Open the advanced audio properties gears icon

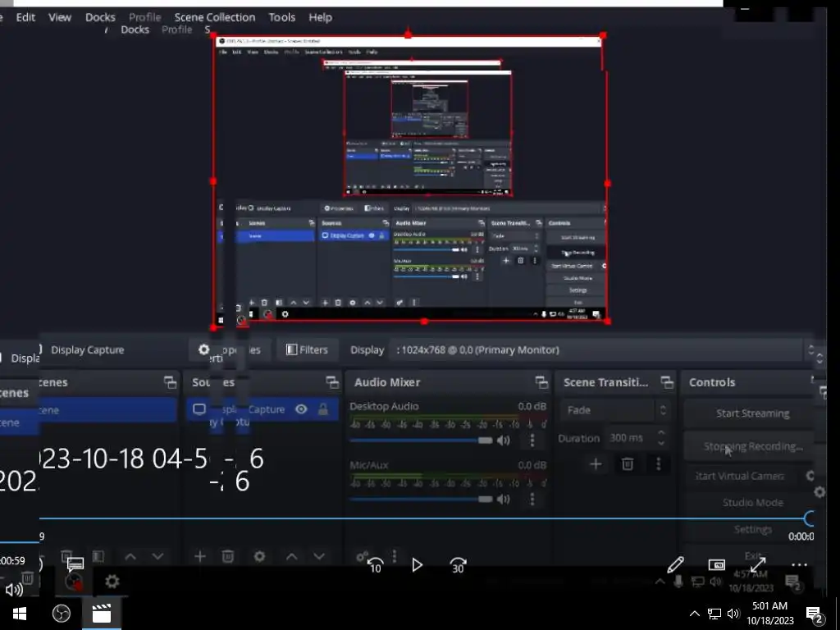tap(362, 557)
